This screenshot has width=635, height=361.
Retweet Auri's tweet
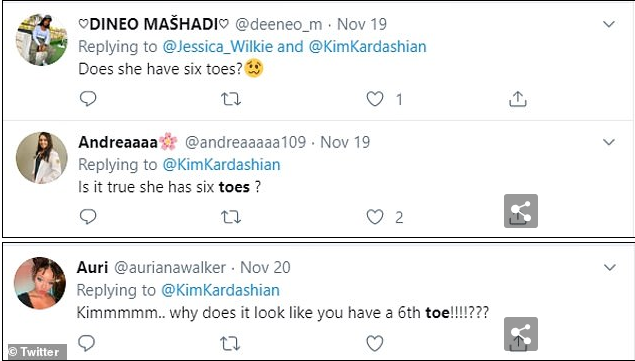pos(230,344)
